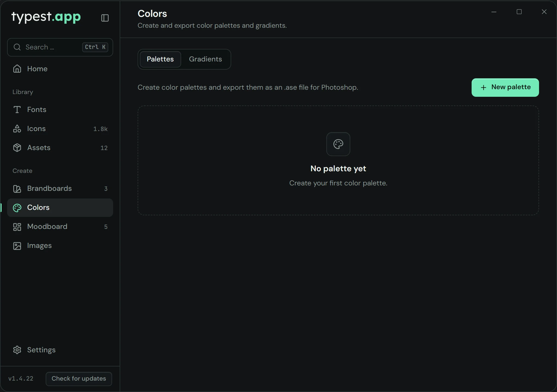Click the 'No palette yet' heading

[338, 169]
